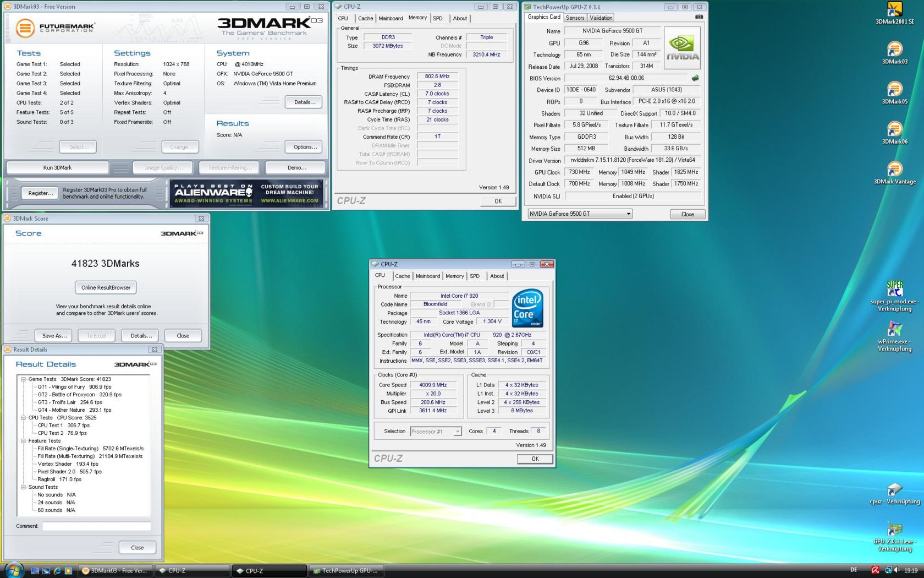
Task: Launch super_pi_mod.exe shortcut on desktop
Action: [894, 296]
